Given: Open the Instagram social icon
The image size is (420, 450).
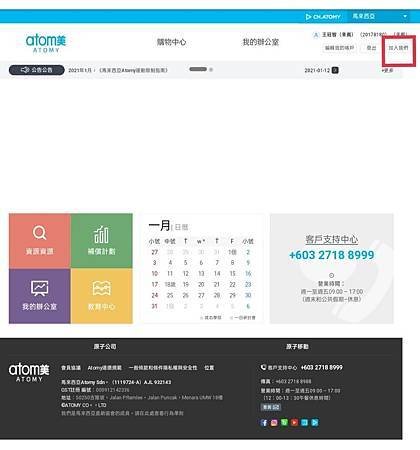Looking at the screenshot, I should pos(274,423).
